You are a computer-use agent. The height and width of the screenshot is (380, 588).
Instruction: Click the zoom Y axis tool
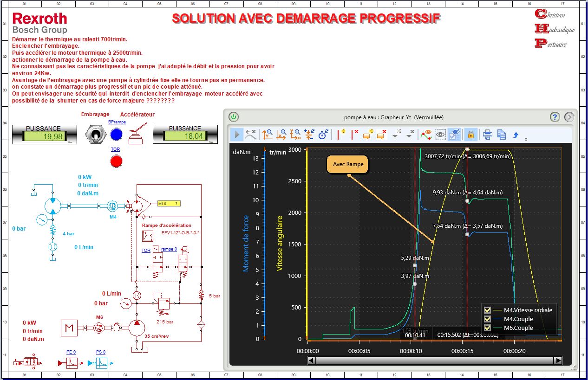click(268, 135)
